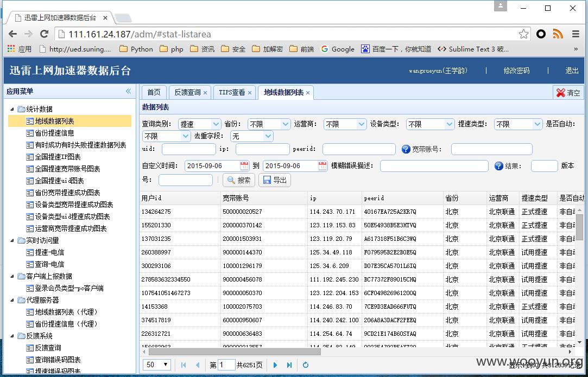
Task: Close the 地域数据列表 tab
Action: [308, 93]
